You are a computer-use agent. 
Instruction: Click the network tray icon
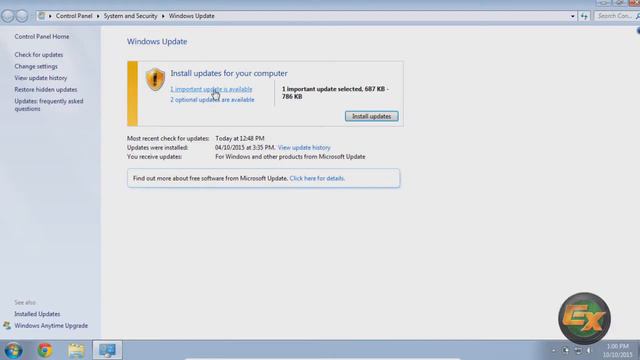[578, 350]
